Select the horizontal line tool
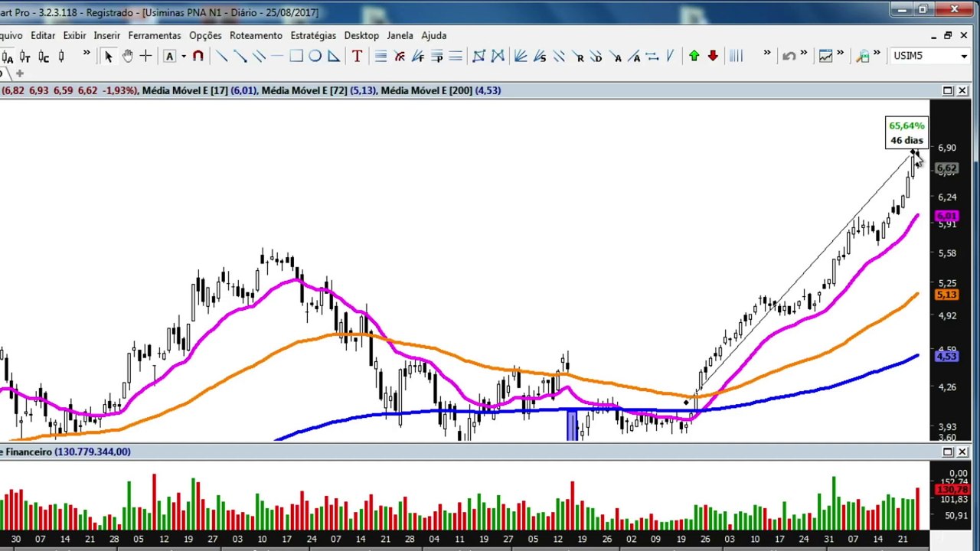 point(277,56)
